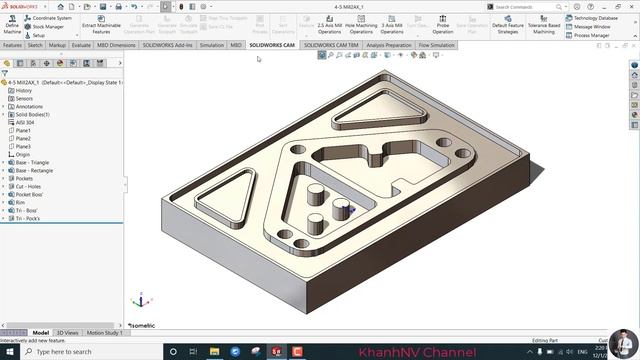Screen dimensions: 640x360
Task: Open the Stock Manager
Action: click(44, 27)
